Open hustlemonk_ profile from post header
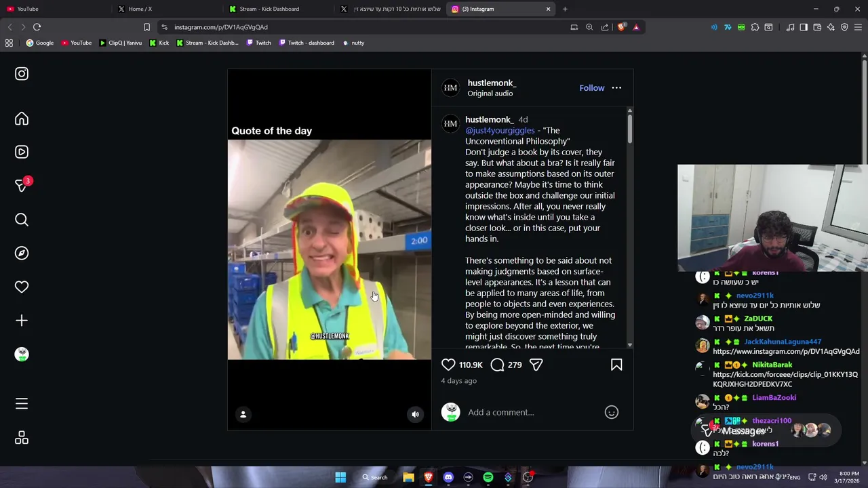Image resolution: width=868 pixels, height=488 pixels. pos(492,83)
